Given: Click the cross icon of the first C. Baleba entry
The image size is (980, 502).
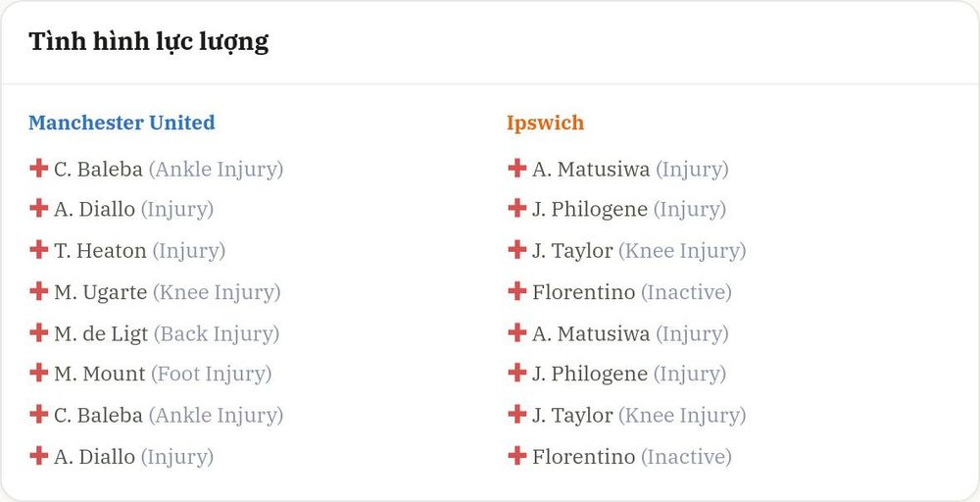Looking at the screenshot, I should tap(39, 169).
